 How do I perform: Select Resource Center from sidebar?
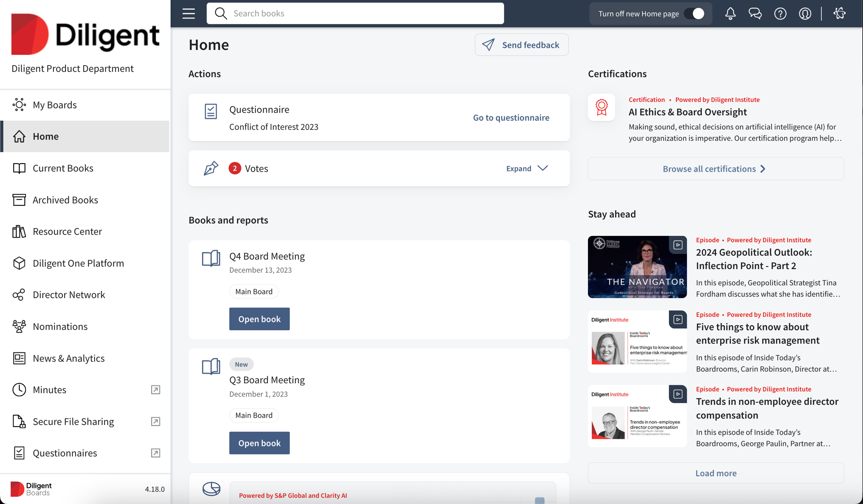[x=67, y=231]
